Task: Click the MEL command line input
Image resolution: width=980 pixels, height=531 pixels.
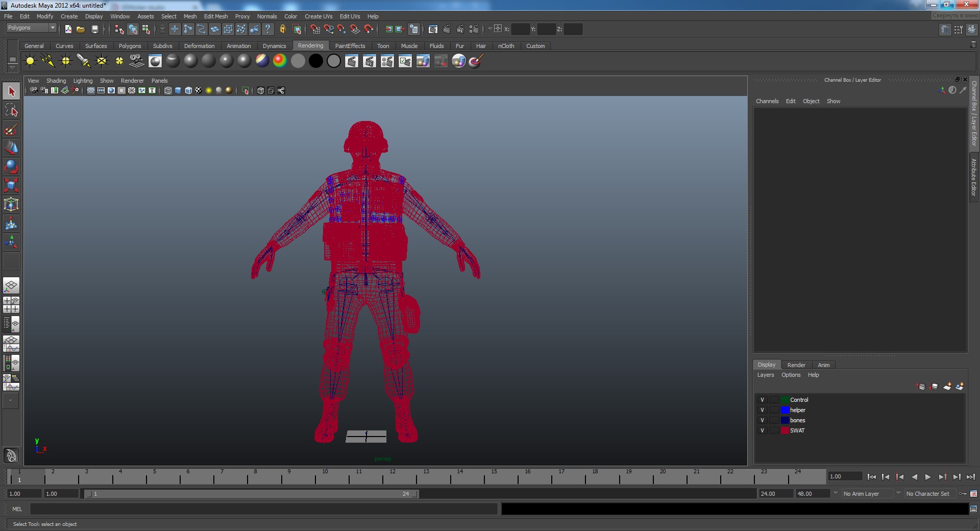Action: pyautogui.click(x=263, y=509)
